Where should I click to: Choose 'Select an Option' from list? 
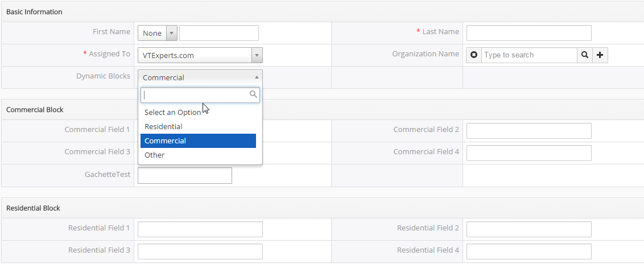point(198,112)
